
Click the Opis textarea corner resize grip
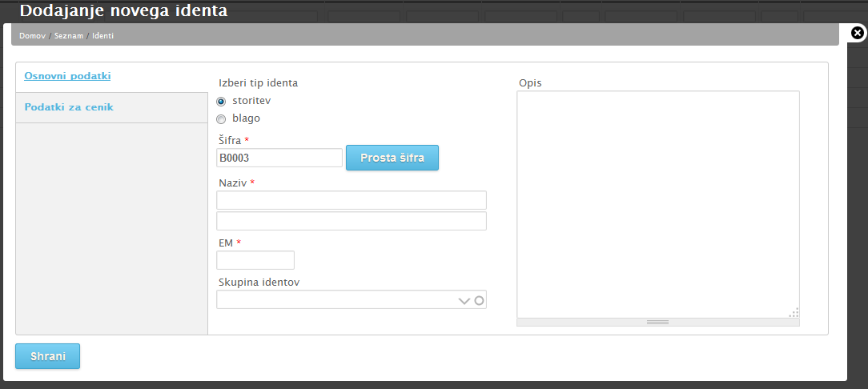pyautogui.click(x=794, y=313)
